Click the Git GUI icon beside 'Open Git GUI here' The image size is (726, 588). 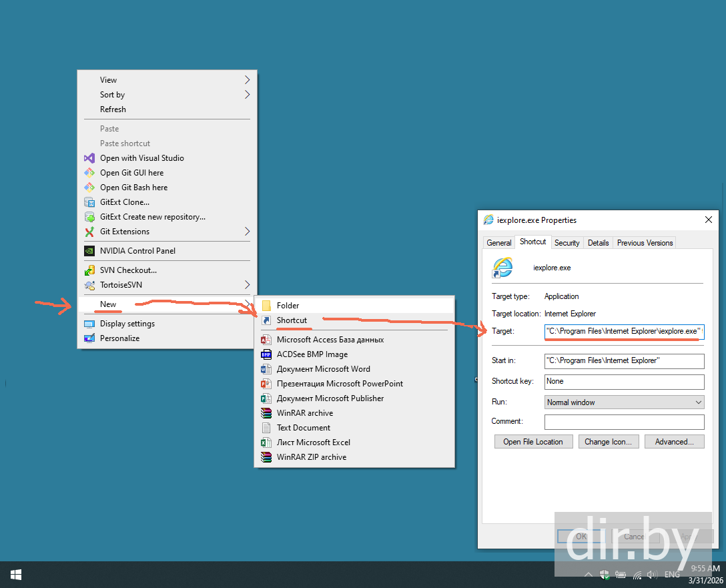(x=89, y=173)
